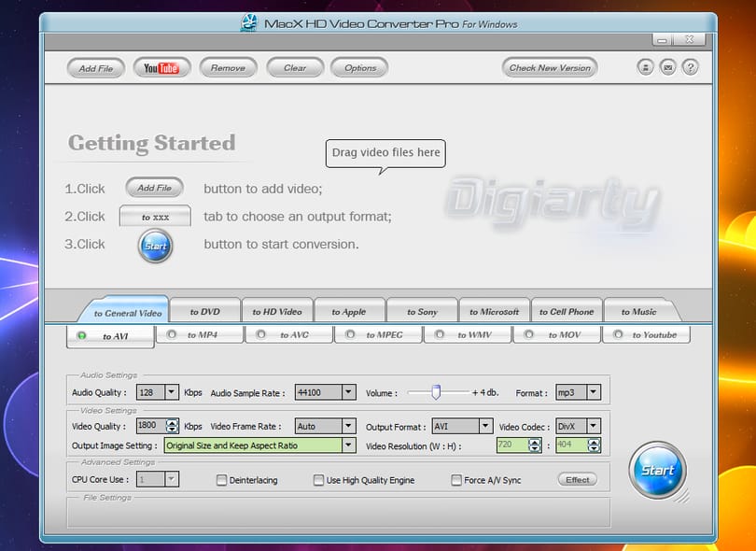Click the mail envelope icon
This screenshot has height=551, width=756.
(x=667, y=67)
